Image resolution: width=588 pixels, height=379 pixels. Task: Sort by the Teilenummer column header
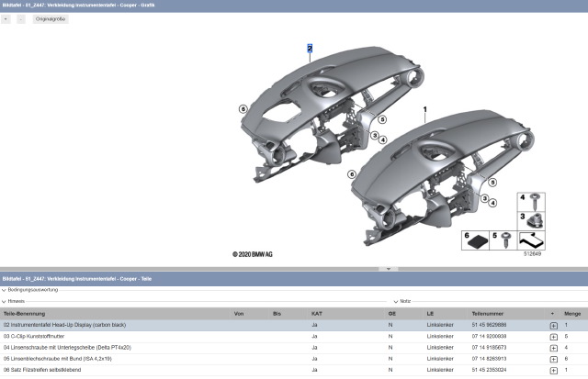[x=488, y=314]
